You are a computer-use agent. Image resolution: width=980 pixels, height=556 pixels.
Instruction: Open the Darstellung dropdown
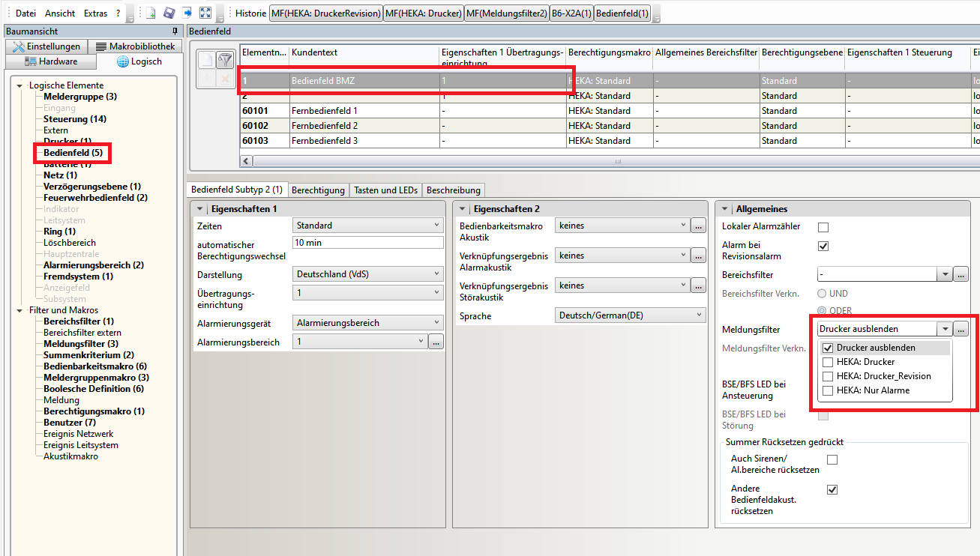coord(368,275)
